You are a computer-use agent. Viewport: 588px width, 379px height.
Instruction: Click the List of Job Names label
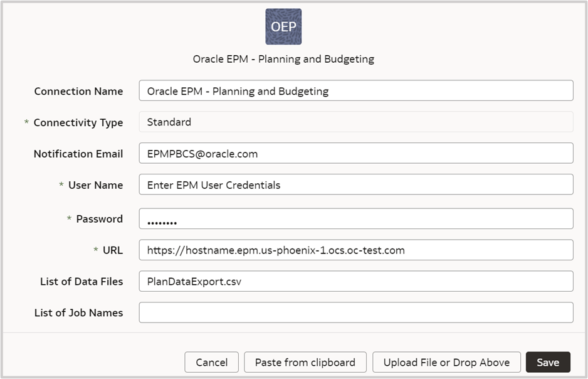coord(78,312)
